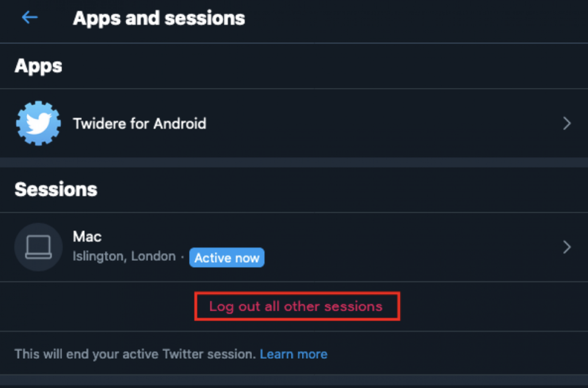Go back using the blue arrow
This screenshot has width=588, height=388.
29,18
